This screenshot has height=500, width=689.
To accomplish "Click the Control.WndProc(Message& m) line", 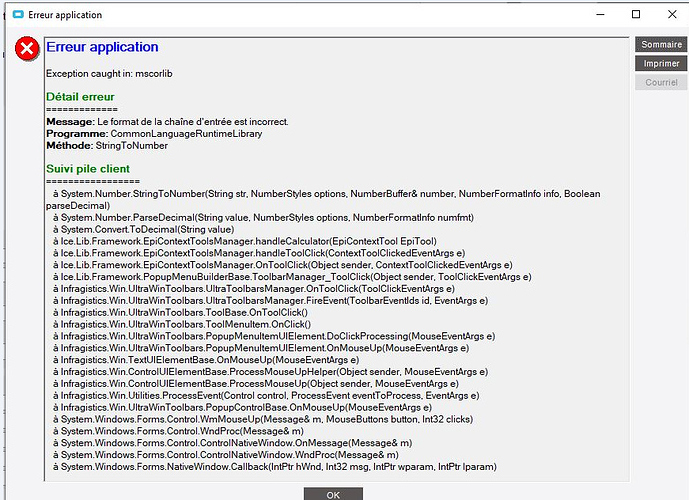I will pos(178,431).
